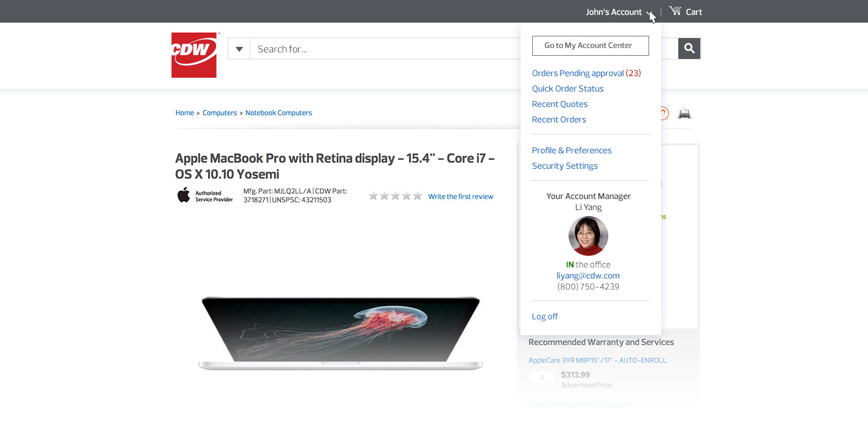The image size is (868, 446).
Task: Expand the search category dropdown arrow
Action: point(239,49)
